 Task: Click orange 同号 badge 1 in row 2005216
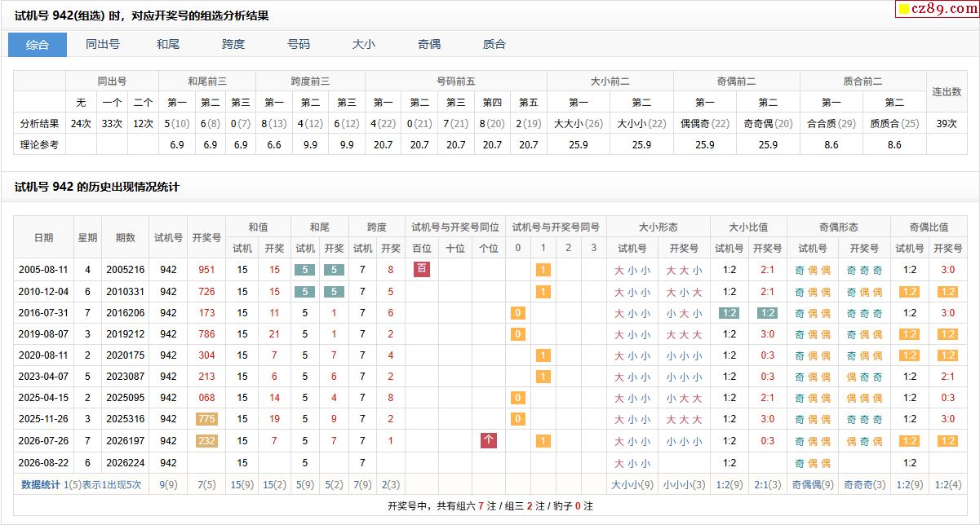point(543,270)
